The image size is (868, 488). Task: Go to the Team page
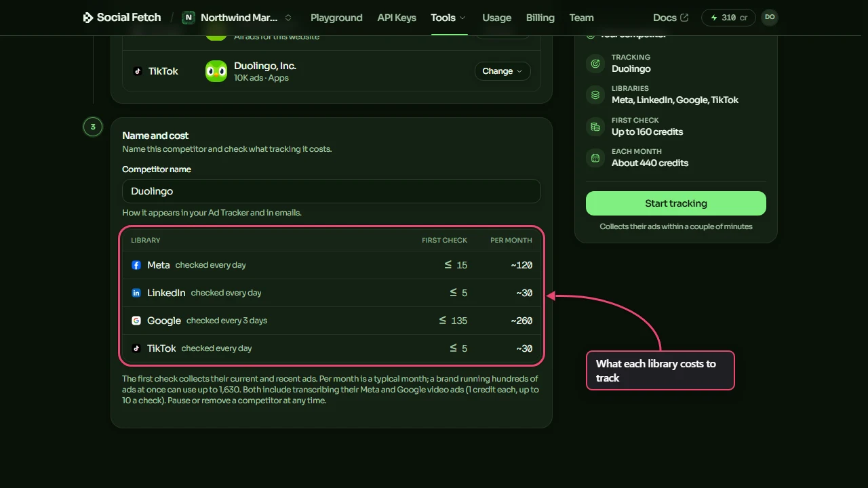pyautogui.click(x=581, y=18)
